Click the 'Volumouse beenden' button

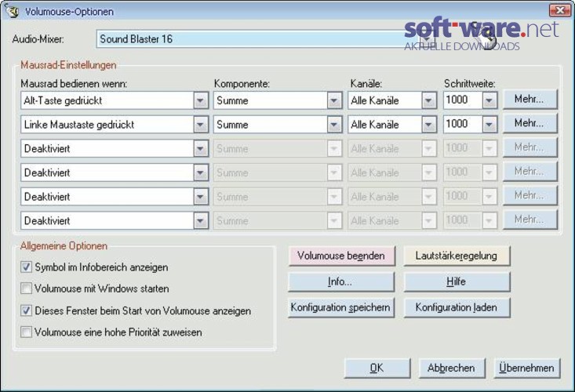341,256
